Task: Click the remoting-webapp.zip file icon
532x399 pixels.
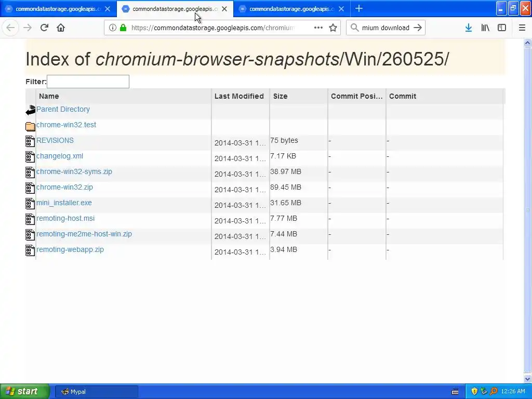Action: click(30, 250)
